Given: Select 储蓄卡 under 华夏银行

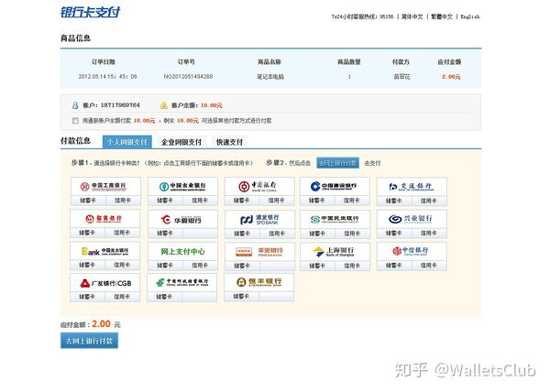Looking at the screenshot, I should pyautogui.click(x=165, y=234).
